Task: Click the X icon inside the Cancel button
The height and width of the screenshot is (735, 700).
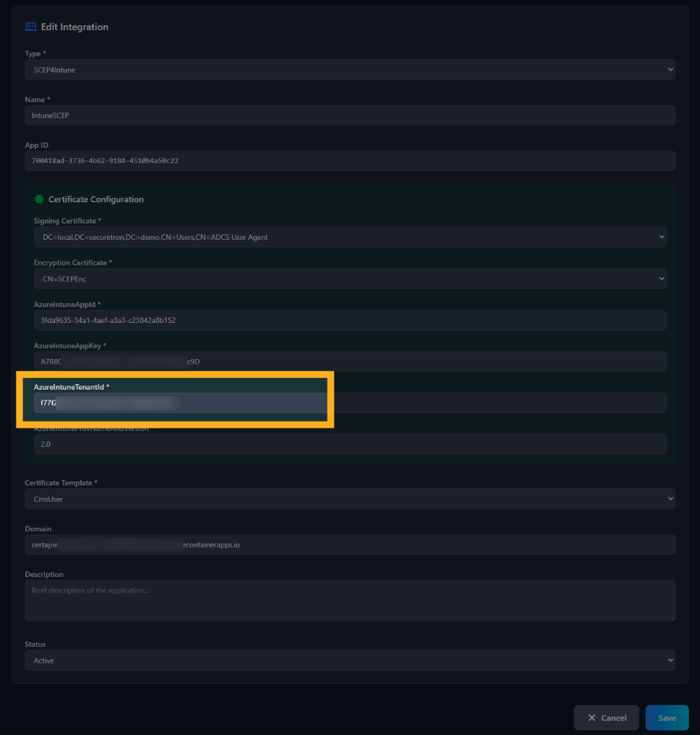Action: (x=592, y=717)
